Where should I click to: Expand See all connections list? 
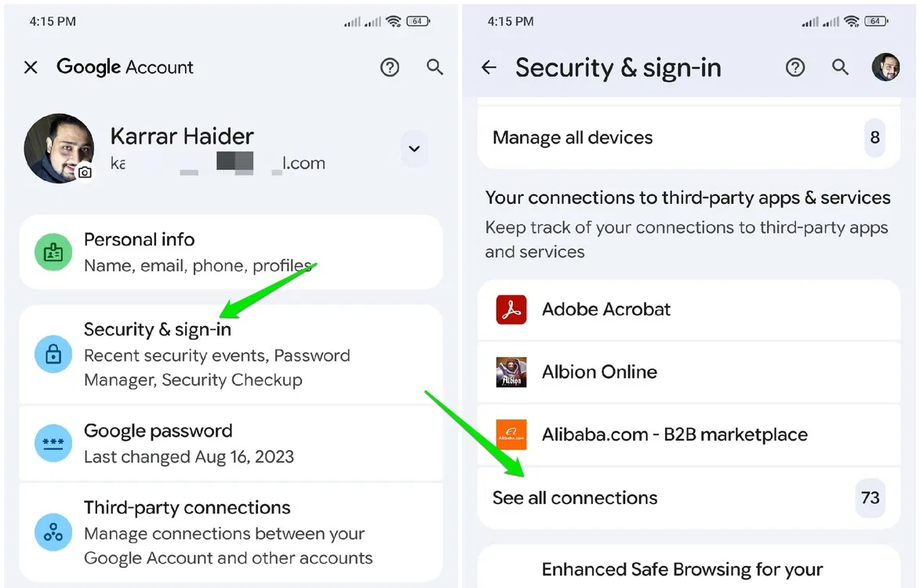575,498
